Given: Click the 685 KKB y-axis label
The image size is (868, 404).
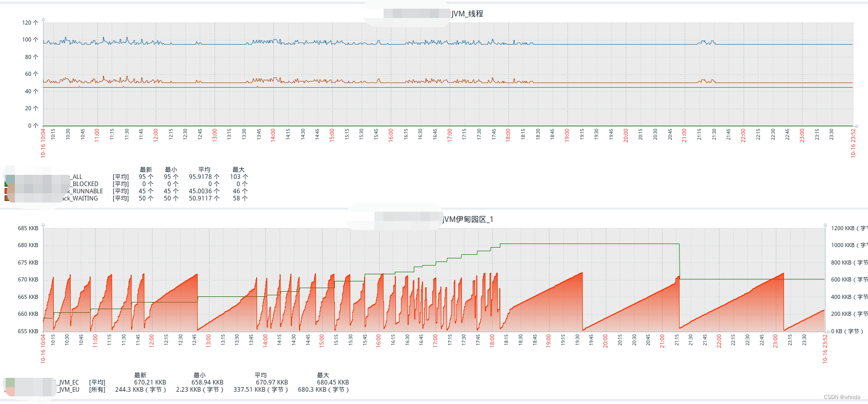Looking at the screenshot, I should tap(28, 228).
